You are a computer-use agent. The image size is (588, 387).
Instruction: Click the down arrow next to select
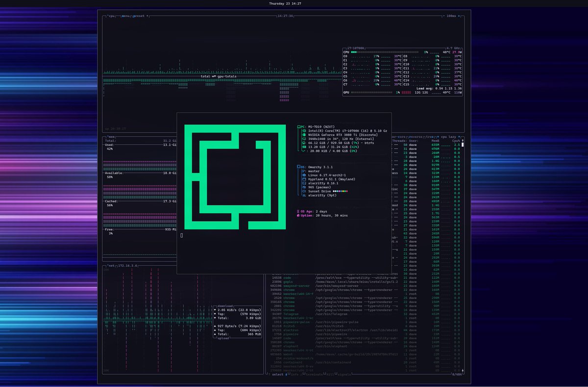pyautogui.click(x=286, y=374)
